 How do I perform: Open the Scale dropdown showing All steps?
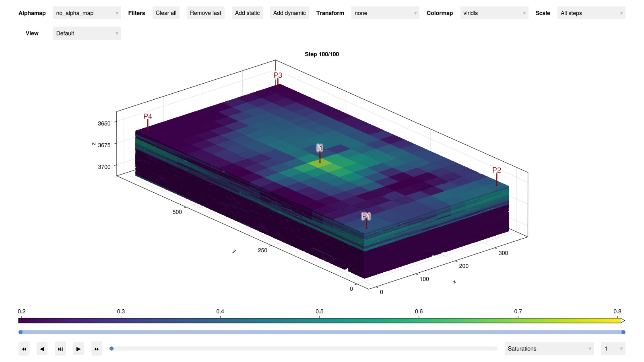coord(591,13)
